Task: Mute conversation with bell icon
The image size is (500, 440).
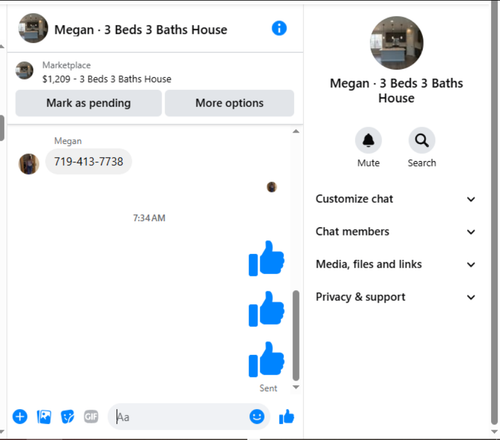Action: (368, 140)
